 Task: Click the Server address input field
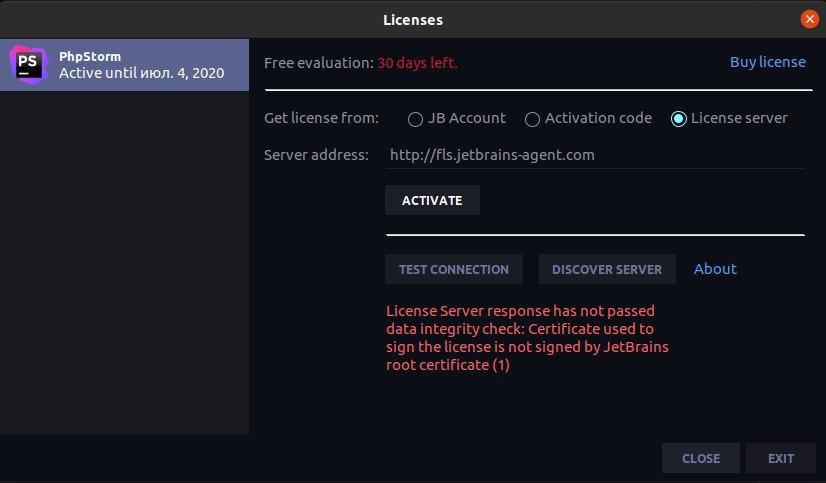pyautogui.click(x=595, y=155)
